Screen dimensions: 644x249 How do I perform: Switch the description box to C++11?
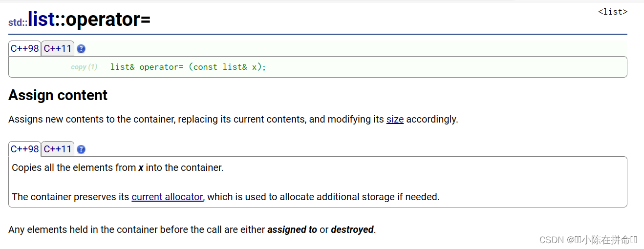click(58, 149)
